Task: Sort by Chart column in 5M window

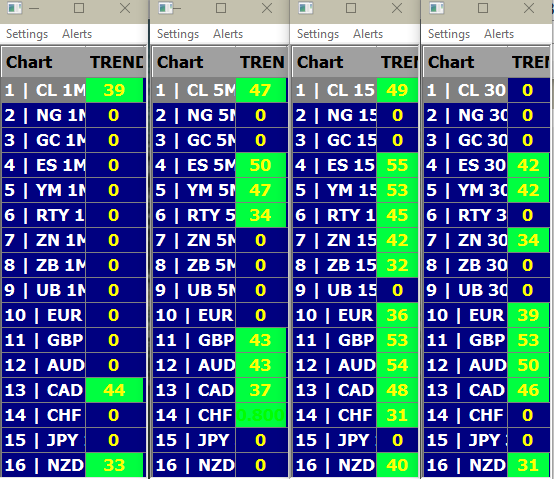Action: coord(194,62)
